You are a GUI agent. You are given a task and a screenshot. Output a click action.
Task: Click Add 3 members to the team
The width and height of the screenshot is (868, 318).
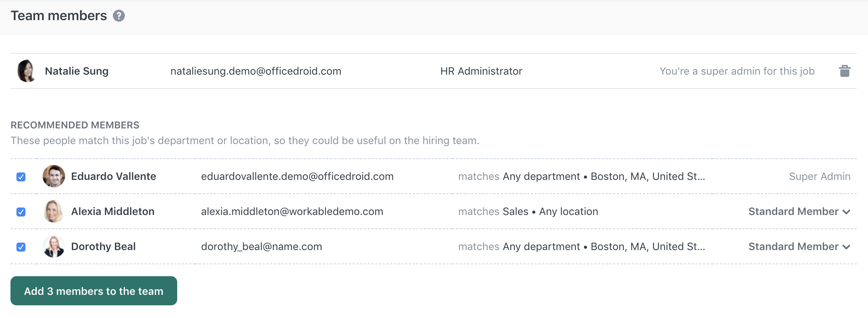pyautogui.click(x=94, y=291)
